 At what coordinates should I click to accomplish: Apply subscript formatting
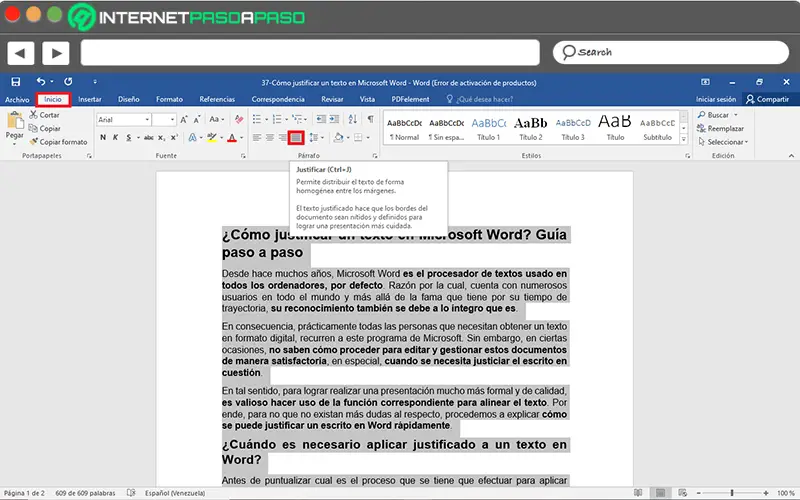pyautogui.click(x=161, y=138)
